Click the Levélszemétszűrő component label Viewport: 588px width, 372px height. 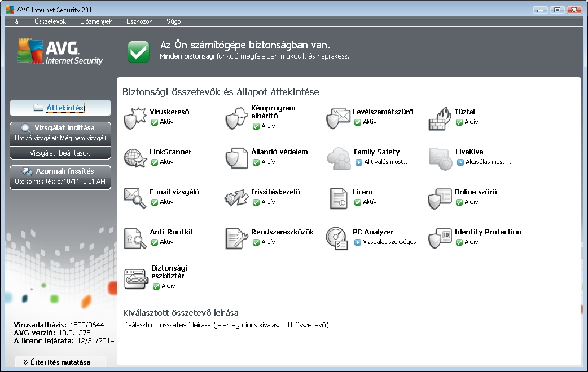point(383,112)
